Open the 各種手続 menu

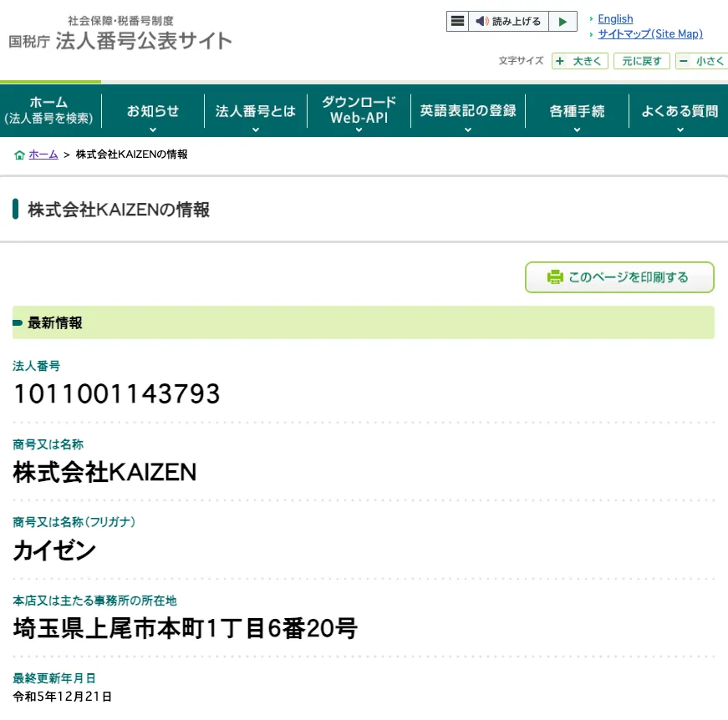(577, 110)
